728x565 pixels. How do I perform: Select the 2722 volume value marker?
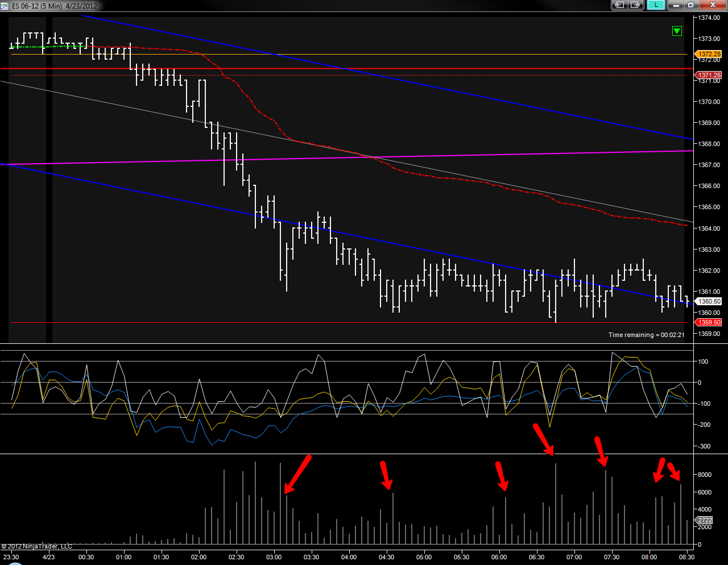point(705,520)
